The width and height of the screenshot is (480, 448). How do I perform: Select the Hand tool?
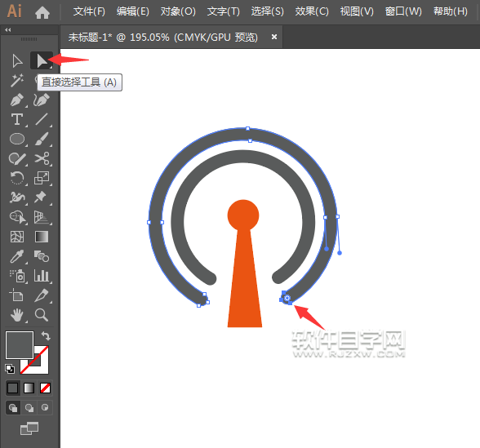(x=17, y=315)
